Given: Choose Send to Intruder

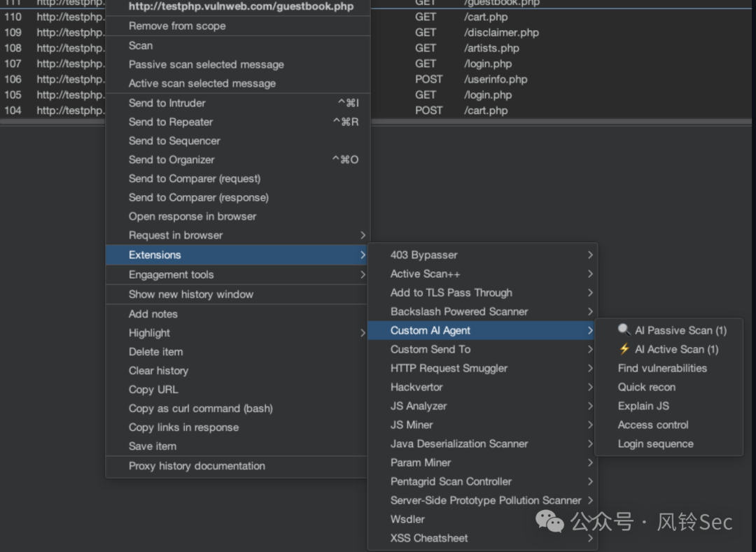Looking at the screenshot, I should click(x=167, y=103).
